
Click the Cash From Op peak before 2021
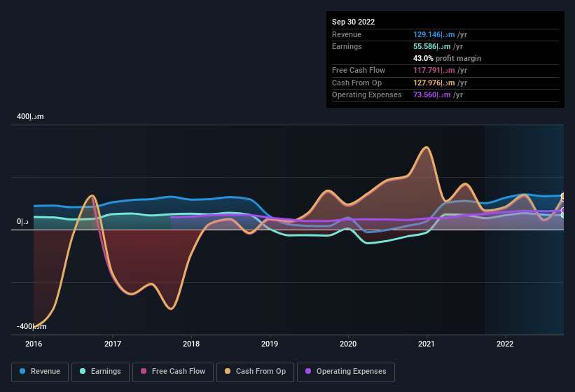(x=426, y=148)
